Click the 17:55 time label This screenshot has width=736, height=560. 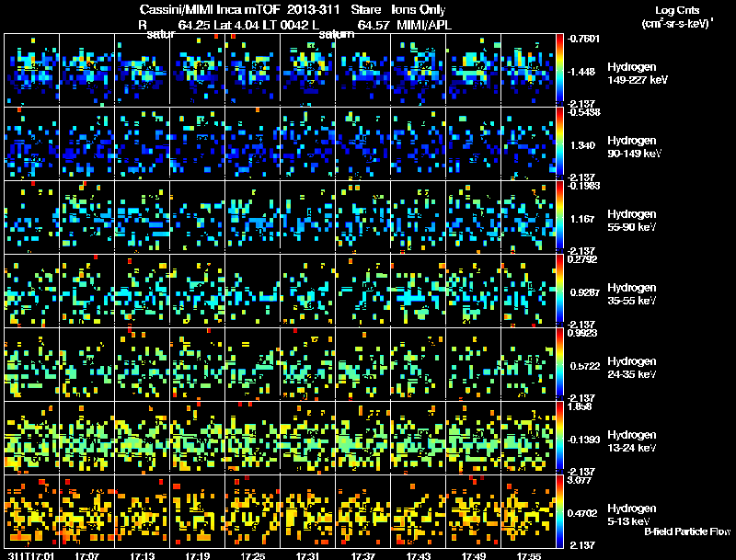tap(528, 555)
